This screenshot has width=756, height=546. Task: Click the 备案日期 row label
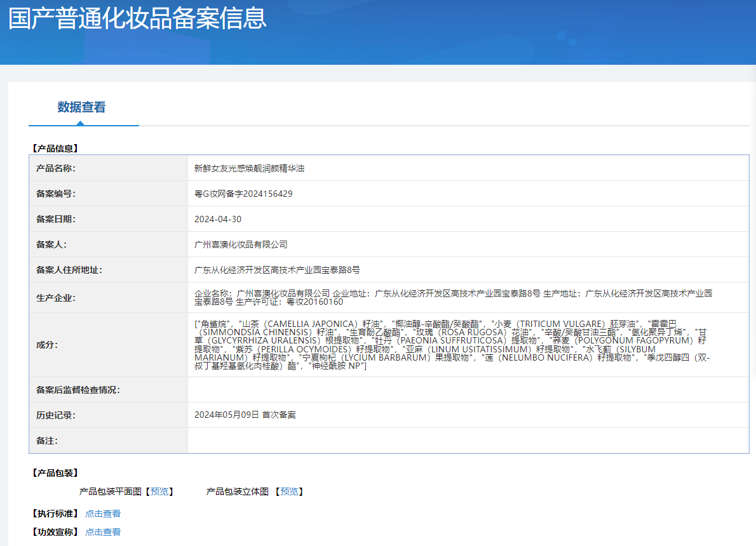click(x=56, y=219)
